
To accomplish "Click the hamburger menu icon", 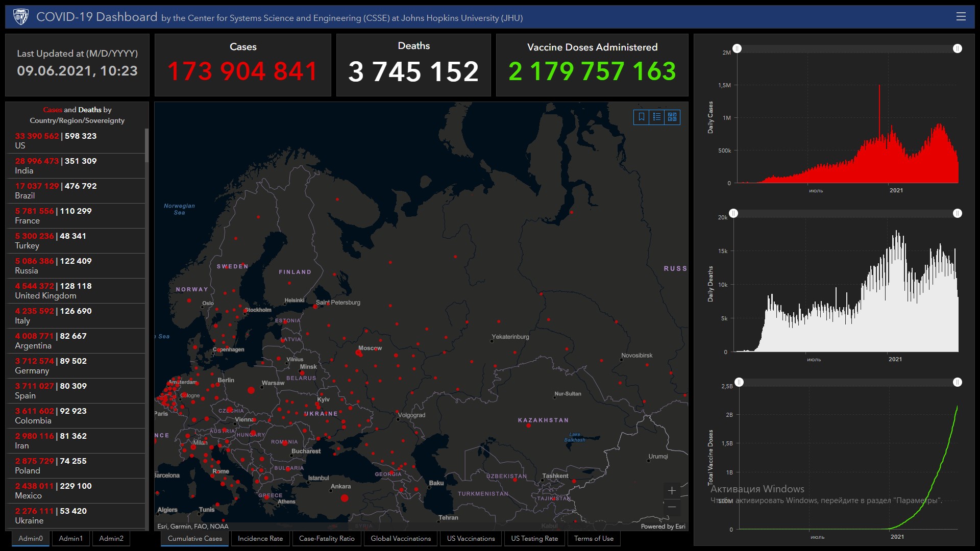I will (x=961, y=17).
